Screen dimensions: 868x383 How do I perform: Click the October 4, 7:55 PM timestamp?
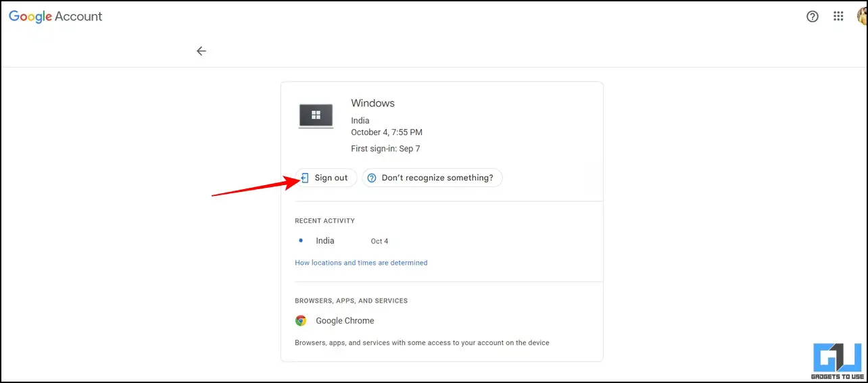pos(387,132)
